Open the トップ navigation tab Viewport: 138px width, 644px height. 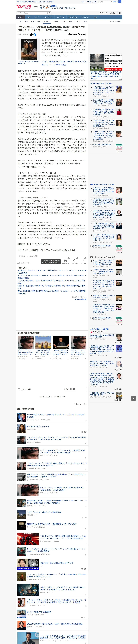[20, 17]
